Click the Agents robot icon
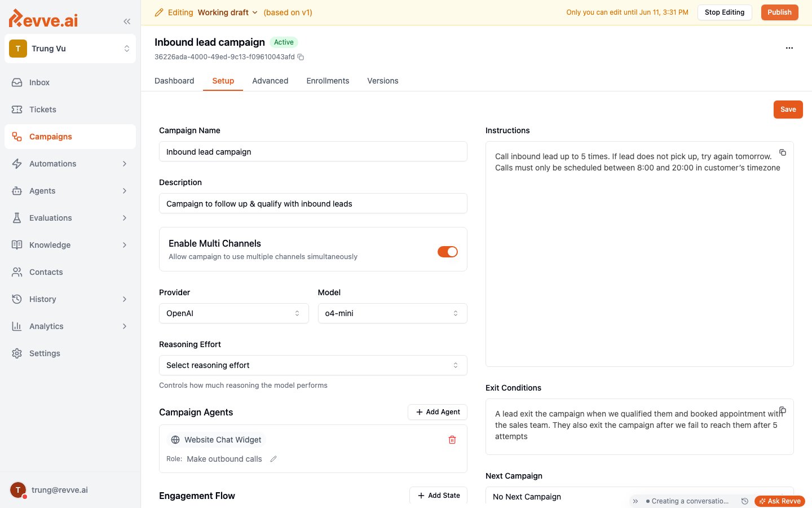Image resolution: width=812 pixels, height=508 pixels. [x=17, y=191]
